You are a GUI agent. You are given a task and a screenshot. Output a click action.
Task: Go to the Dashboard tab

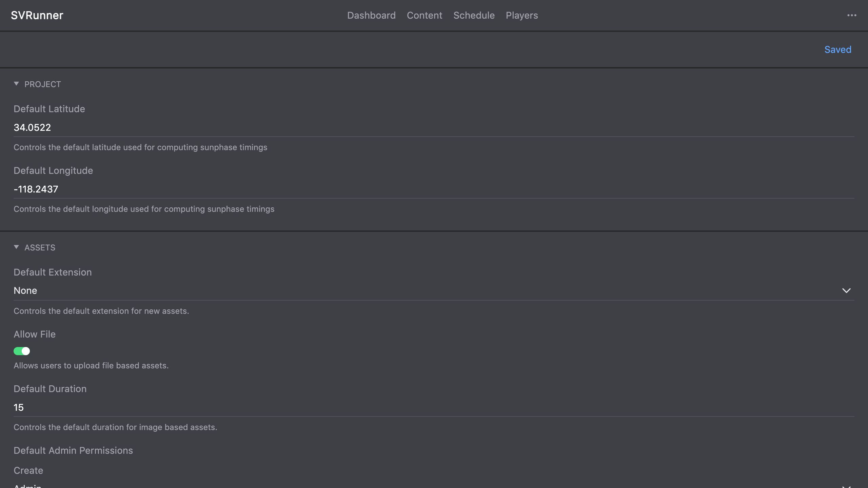371,15
